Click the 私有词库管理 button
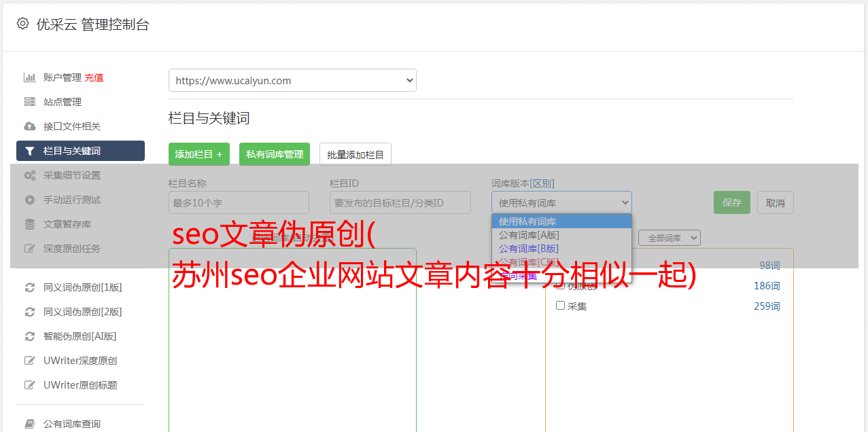Image resolution: width=868 pixels, height=432 pixels. [x=275, y=154]
